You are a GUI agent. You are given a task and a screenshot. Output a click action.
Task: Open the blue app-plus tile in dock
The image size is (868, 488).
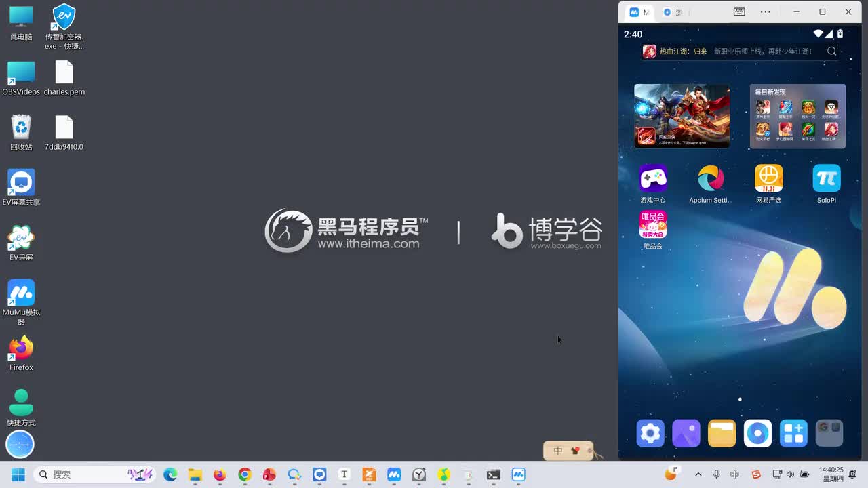[x=793, y=433]
